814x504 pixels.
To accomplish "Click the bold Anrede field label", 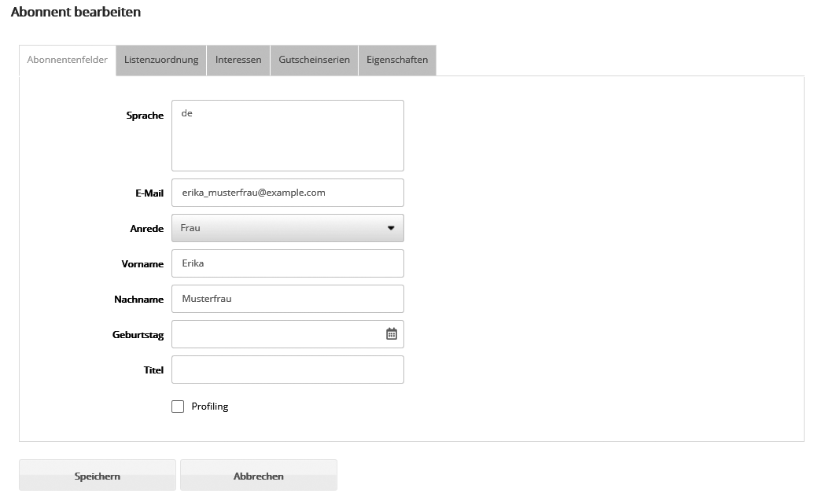I will pyautogui.click(x=146, y=229).
